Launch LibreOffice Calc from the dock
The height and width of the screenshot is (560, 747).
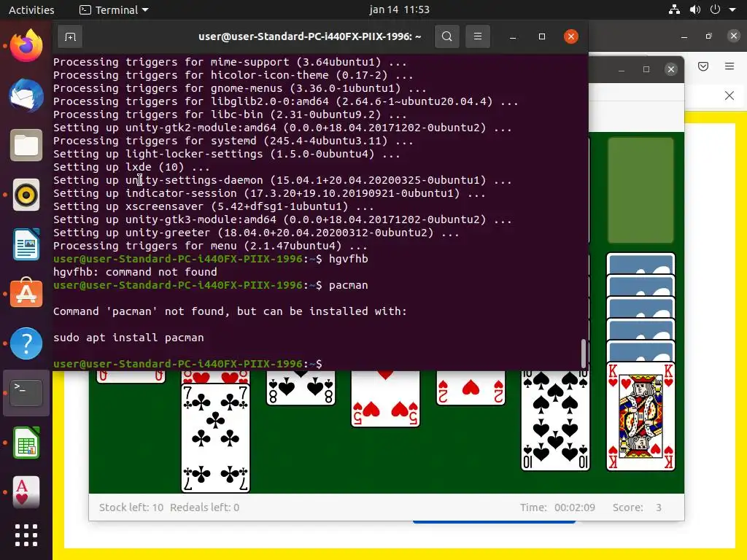click(x=26, y=443)
